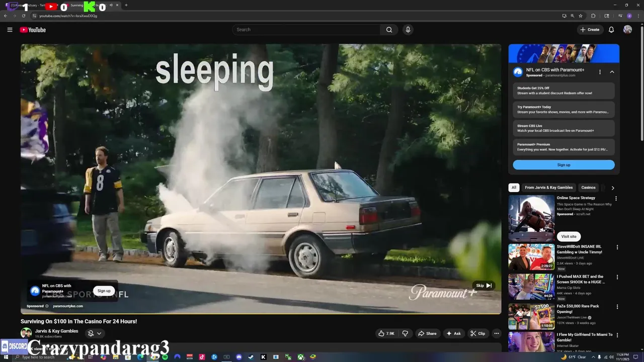This screenshot has height=362, width=644.
Task: Create a Clip of the video
Action: coord(478,333)
